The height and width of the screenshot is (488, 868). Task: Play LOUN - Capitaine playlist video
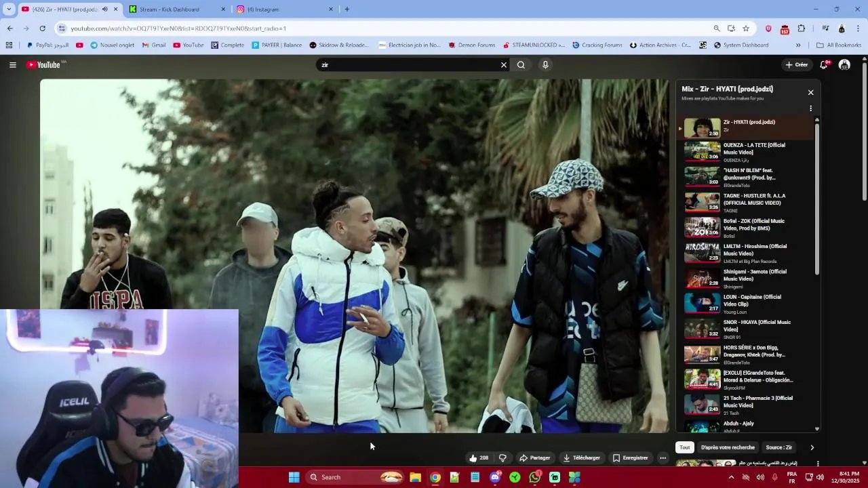coord(746,304)
